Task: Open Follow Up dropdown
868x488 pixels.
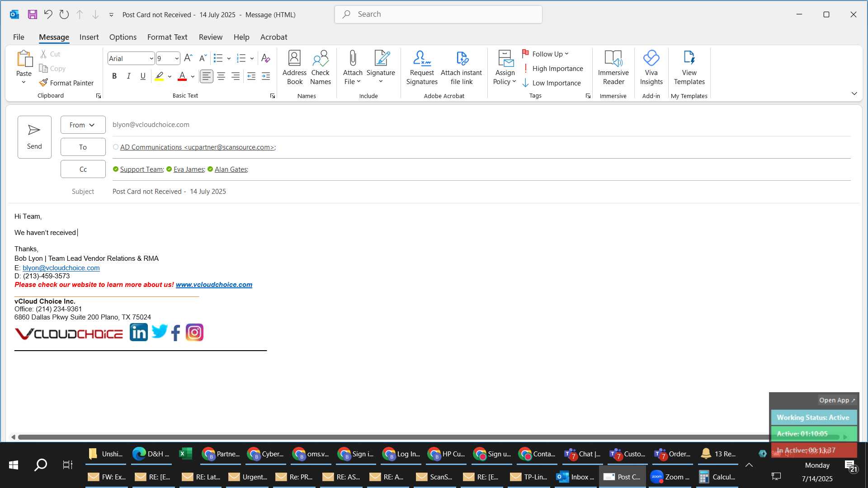Action: coord(545,54)
